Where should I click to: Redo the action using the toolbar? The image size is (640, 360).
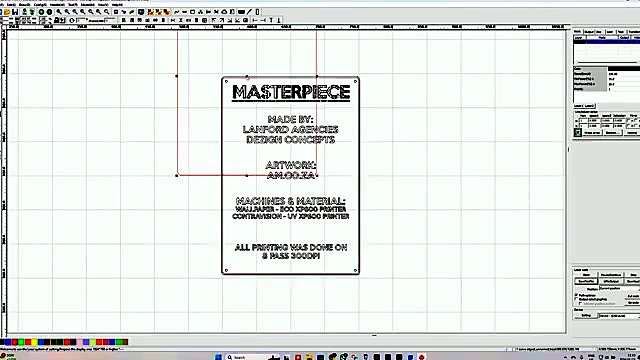click(49, 12)
